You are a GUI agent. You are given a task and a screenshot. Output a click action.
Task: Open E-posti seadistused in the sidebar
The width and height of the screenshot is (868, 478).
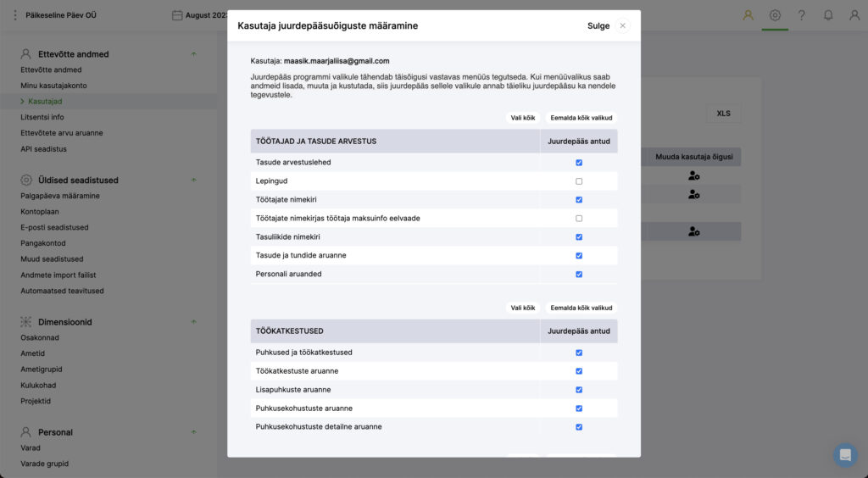(x=54, y=227)
